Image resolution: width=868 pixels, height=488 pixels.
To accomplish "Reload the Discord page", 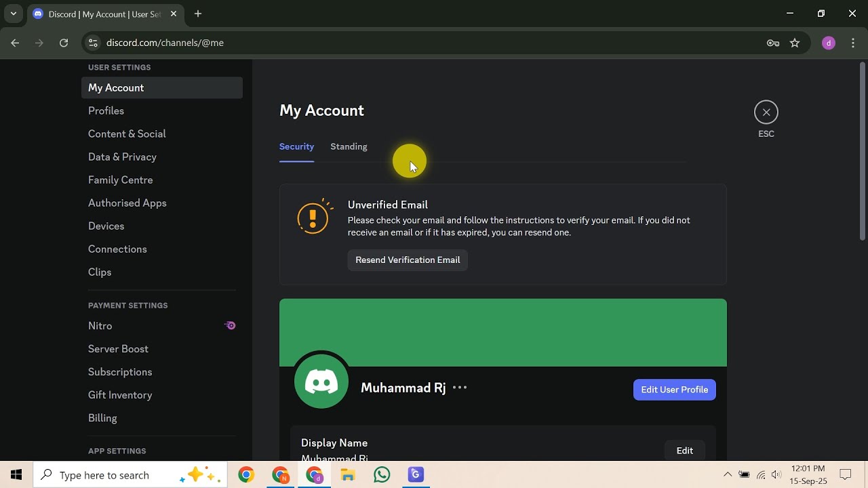I will tap(64, 43).
